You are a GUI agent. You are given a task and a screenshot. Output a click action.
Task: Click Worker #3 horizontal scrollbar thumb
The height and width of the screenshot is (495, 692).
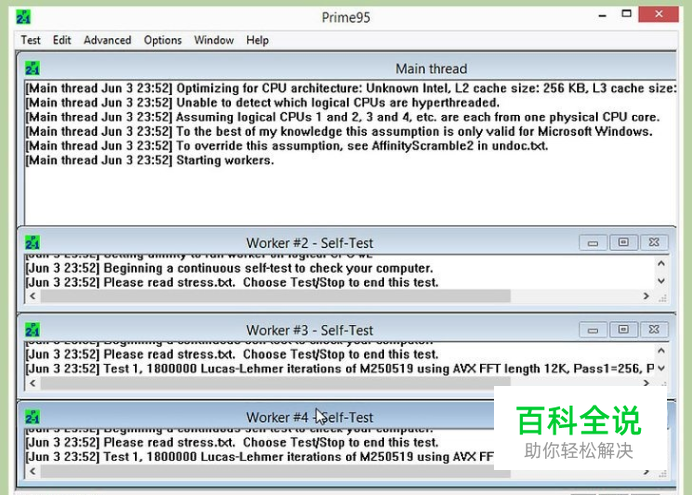(x=275, y=383)
